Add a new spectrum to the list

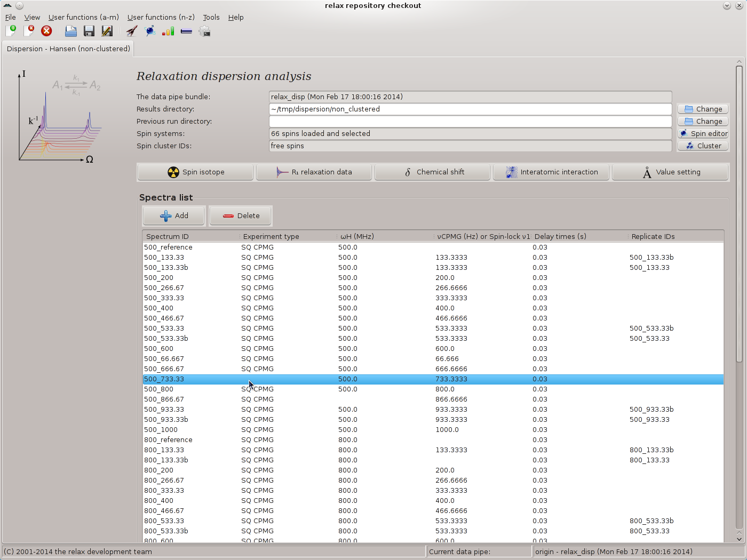(x=174, y=215)
